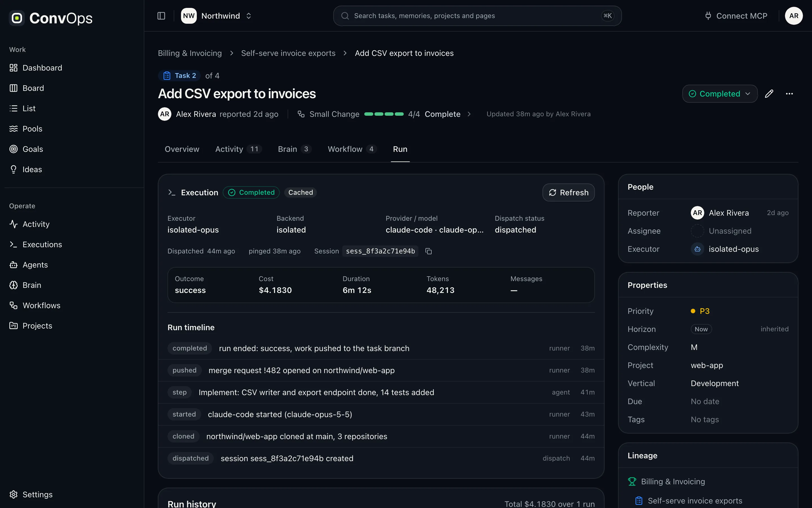
Task: Click the web-app project value
Action: (x=707, y=365)
